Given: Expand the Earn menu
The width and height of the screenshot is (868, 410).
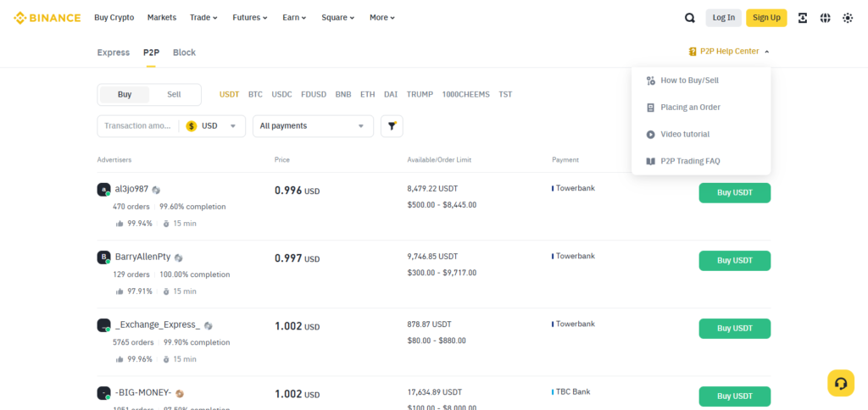Looking at the screenshot, I should point(294,18).
